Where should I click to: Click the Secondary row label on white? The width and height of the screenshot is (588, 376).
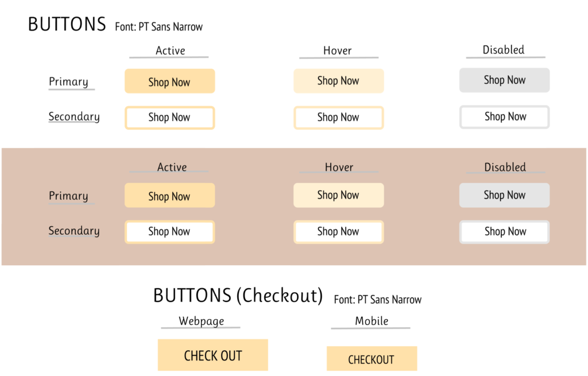click(x=73, y=117)
